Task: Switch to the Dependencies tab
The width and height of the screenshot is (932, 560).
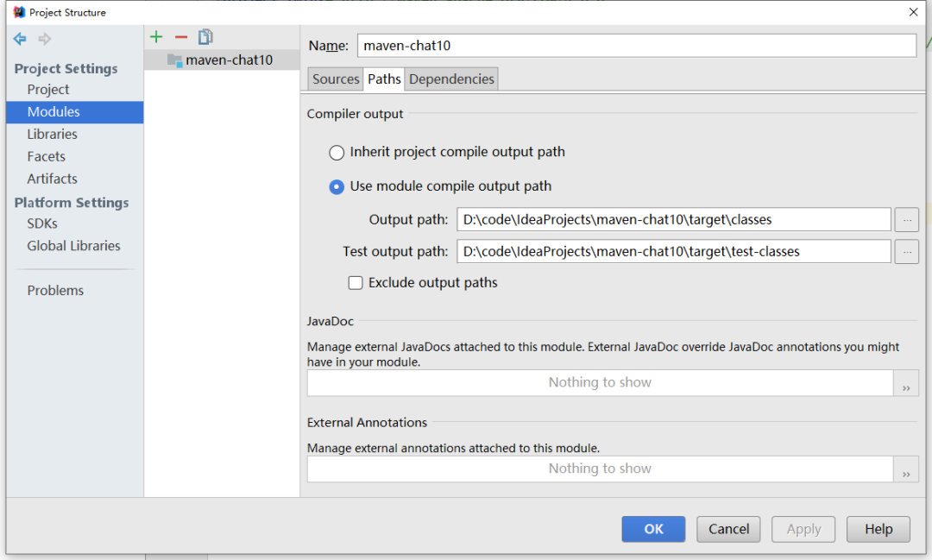Action: click(x=451, y=79)
